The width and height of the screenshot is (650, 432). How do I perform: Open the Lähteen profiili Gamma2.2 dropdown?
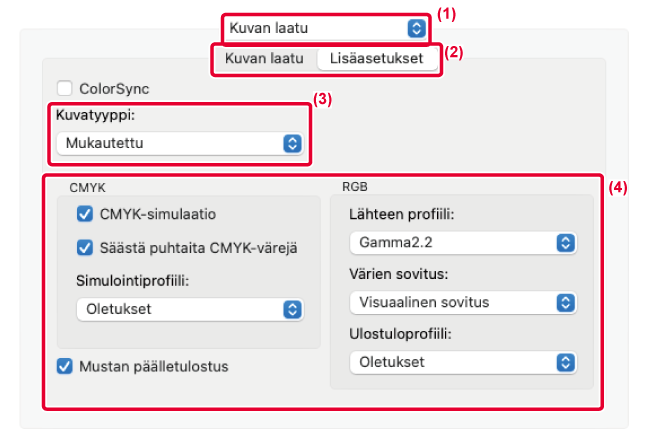click(462, 242)
